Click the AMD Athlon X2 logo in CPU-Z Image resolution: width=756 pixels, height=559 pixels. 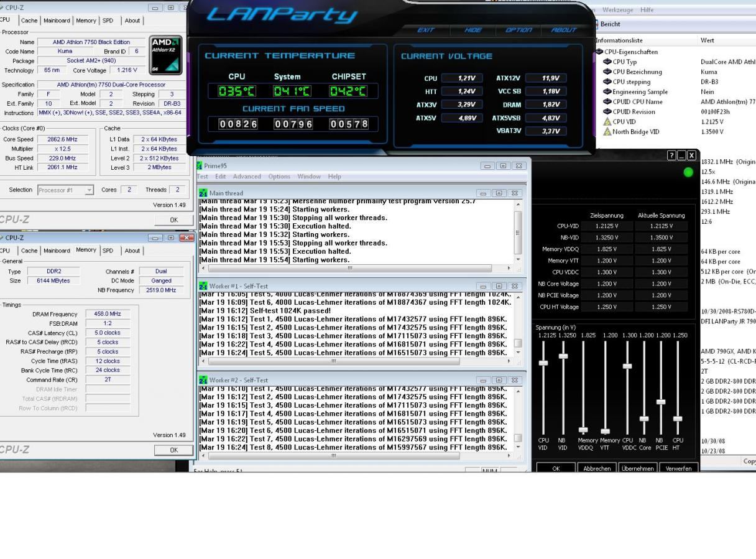tap(166, 56)
